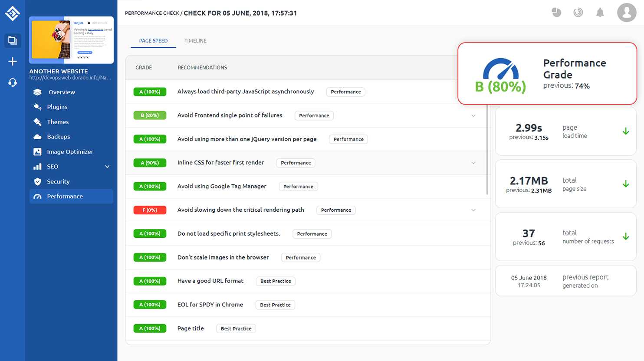The image size is (644, 361).
Task: Click the websites icon in left rail
Action: (x=13, y=40)
